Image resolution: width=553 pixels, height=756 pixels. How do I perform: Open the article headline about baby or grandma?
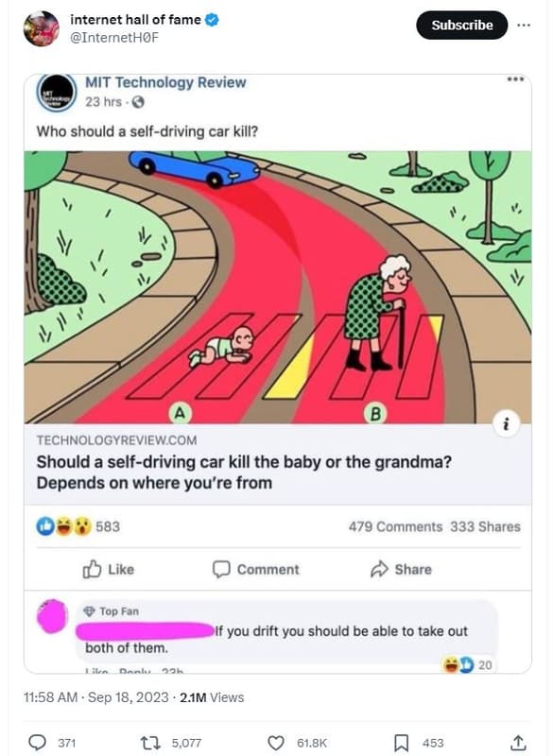coord(244,472)
